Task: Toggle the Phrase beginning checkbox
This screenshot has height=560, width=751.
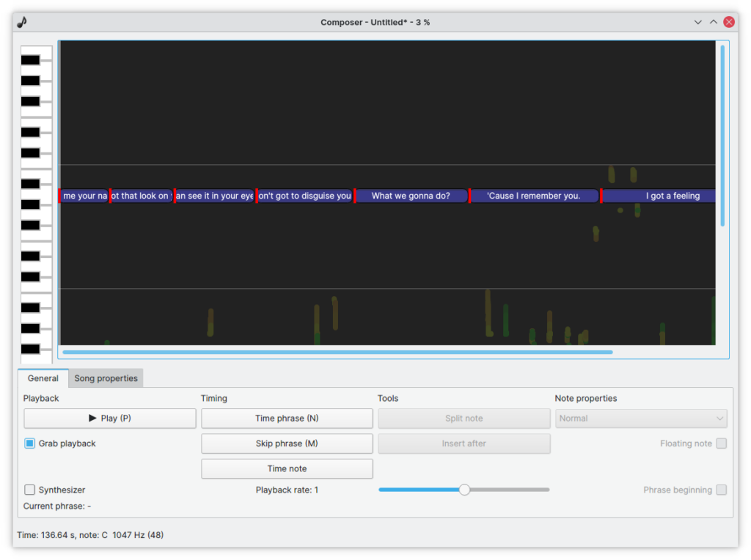Action: tap(722, 490)
